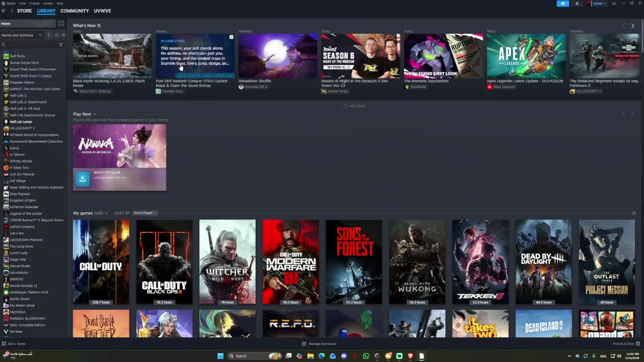Screen dimensions: 644x362
Task: Open Friends & Chat
Action: click(x=625, y=344)
